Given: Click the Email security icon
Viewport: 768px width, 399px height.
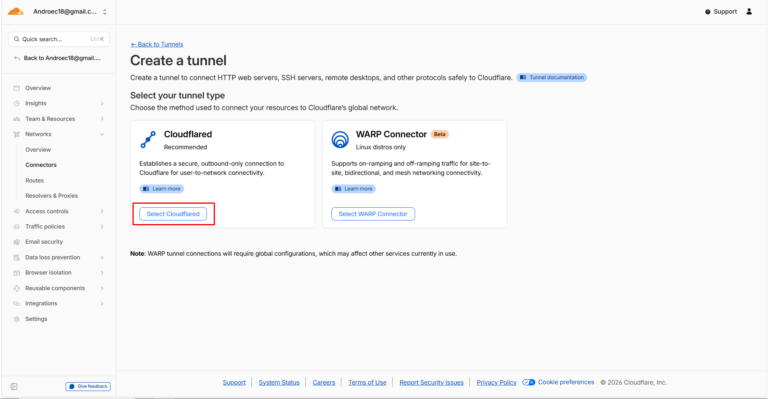Looking at the screenshot, I should coord(17,242).
